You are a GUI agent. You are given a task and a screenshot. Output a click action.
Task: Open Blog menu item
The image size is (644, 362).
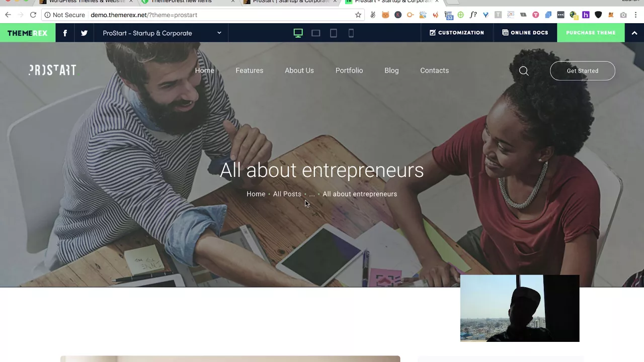pos(391,70)
